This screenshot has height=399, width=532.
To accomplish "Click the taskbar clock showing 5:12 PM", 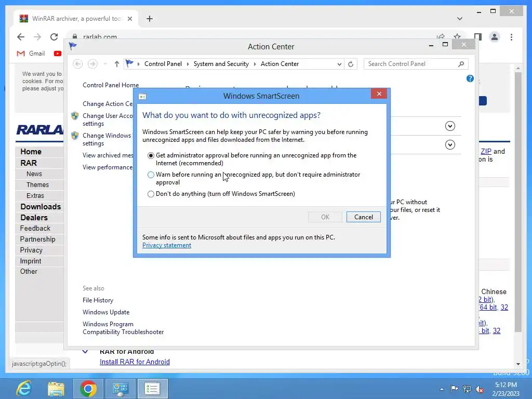I will point(506,389).
